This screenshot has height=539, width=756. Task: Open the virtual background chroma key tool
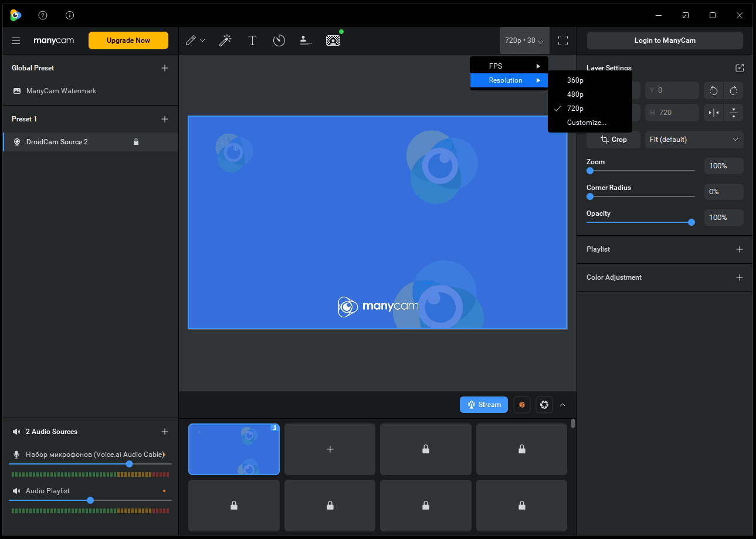click(333, 40)
